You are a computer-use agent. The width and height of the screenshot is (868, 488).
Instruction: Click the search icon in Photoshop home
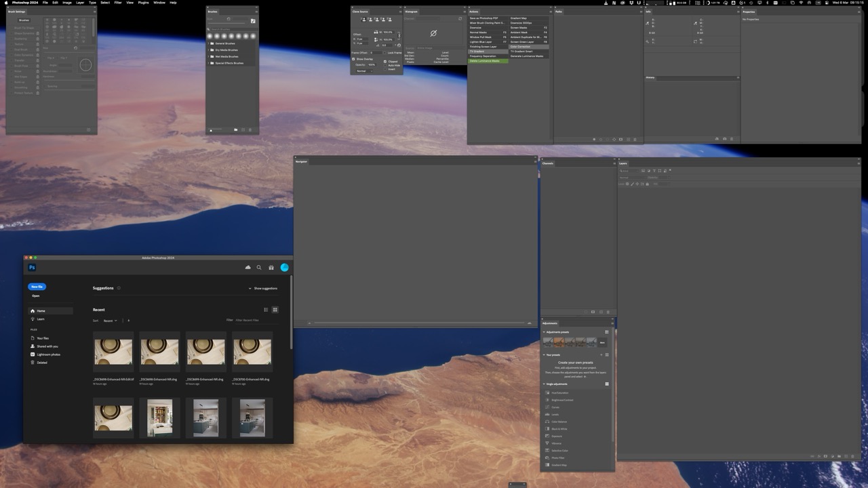point(258,267)
